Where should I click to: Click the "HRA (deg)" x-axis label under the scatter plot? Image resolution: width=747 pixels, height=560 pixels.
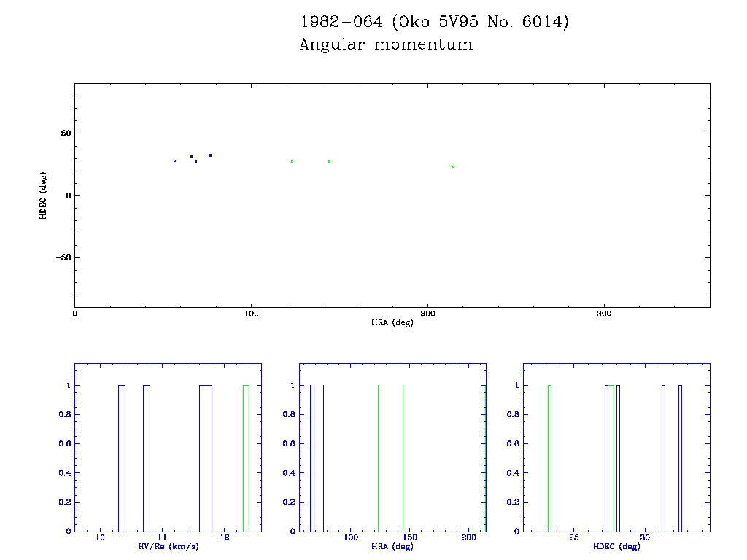click(392, 323)
